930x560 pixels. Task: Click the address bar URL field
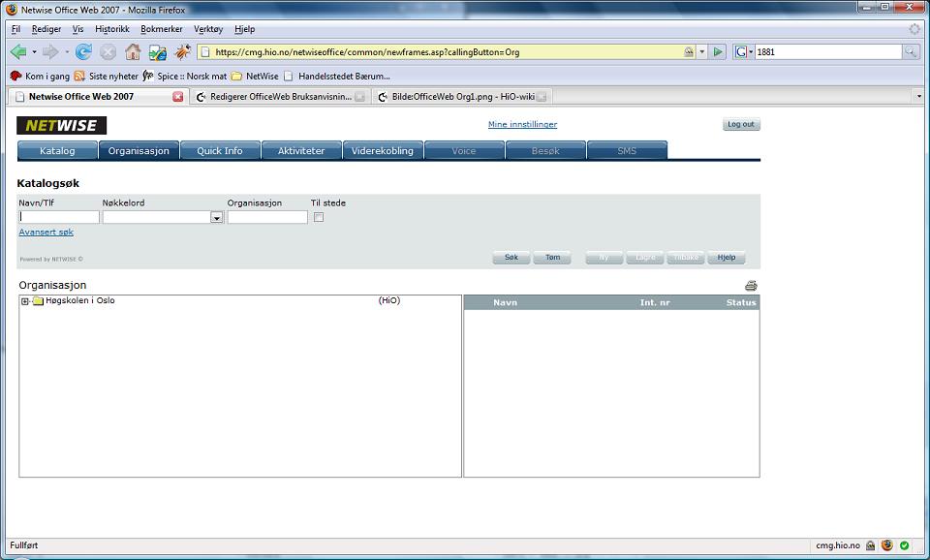coord(448,52)
